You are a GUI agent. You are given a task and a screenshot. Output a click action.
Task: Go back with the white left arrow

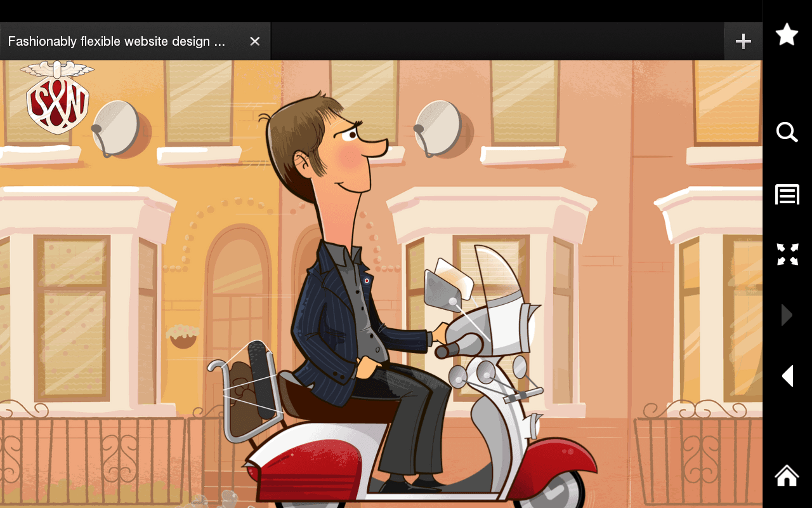coord(787,376)
